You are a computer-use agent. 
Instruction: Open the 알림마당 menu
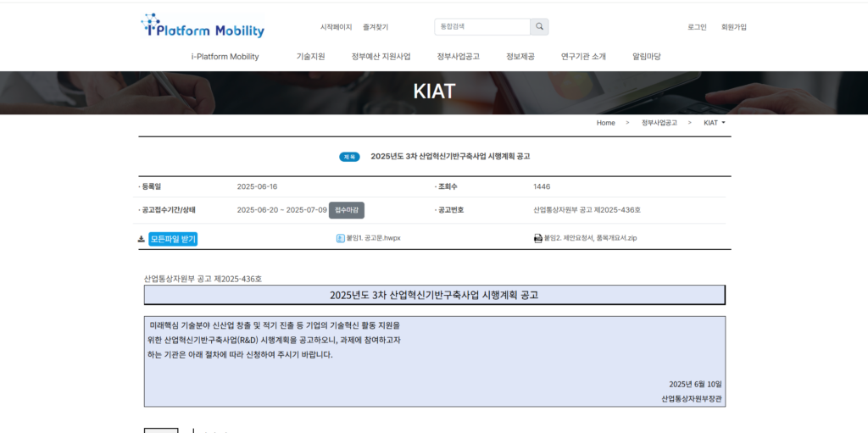tap(646, 57)
